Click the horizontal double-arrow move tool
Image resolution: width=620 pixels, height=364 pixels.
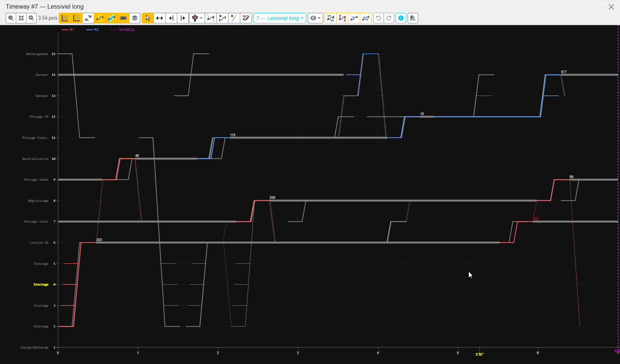[x=160, y=18]
